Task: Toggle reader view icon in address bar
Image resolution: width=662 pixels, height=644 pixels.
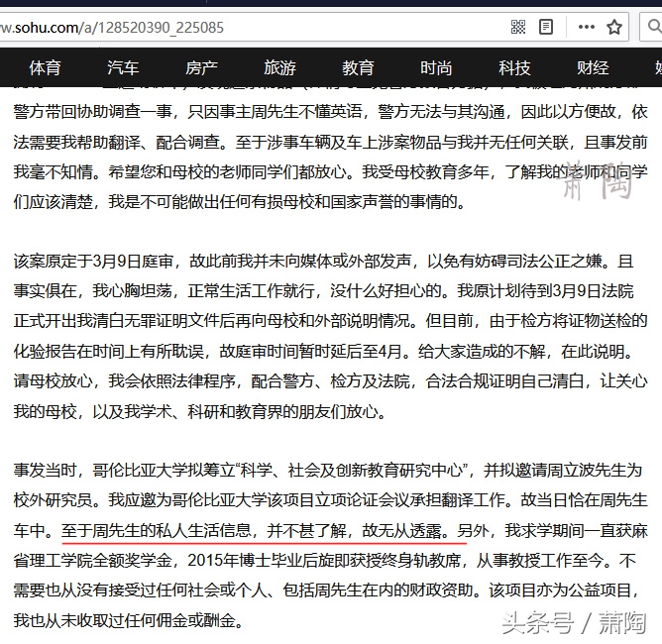Action: [546, 27]
